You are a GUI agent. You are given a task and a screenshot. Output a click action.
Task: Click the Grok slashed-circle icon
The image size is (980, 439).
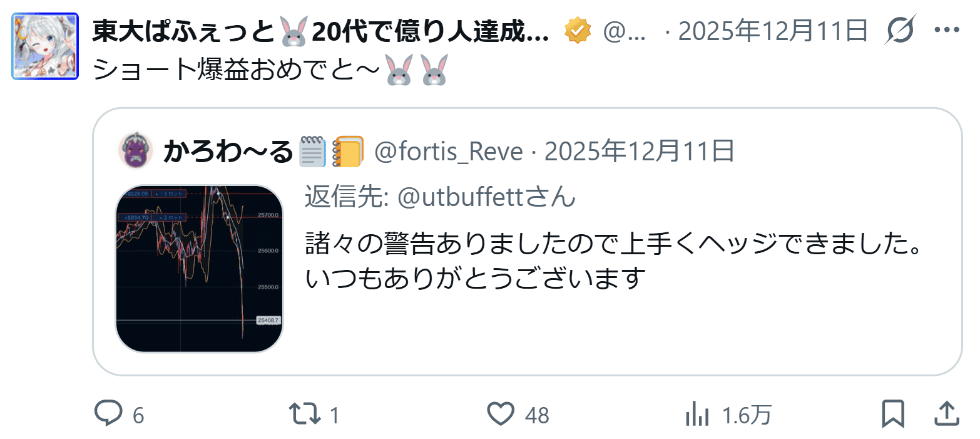[x=901, y=29]
